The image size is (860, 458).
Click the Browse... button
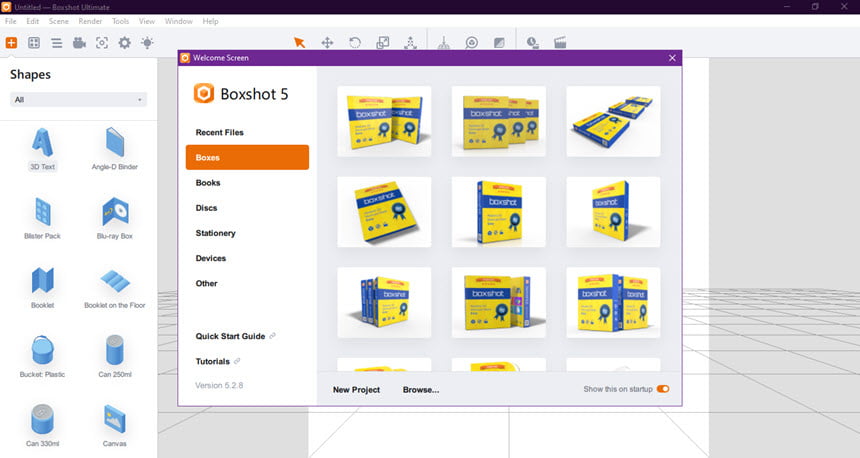(421, 389)
